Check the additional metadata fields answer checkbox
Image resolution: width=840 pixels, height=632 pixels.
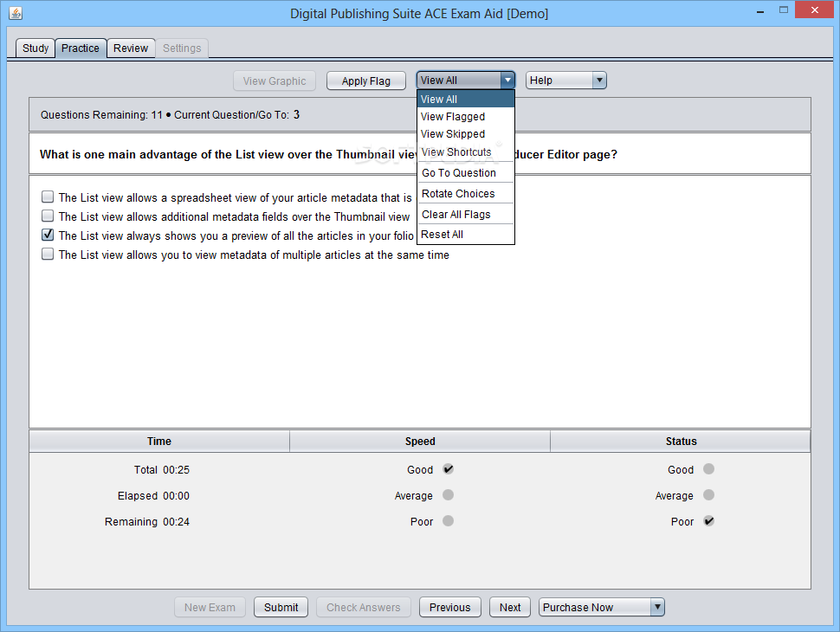pos(48,216)
